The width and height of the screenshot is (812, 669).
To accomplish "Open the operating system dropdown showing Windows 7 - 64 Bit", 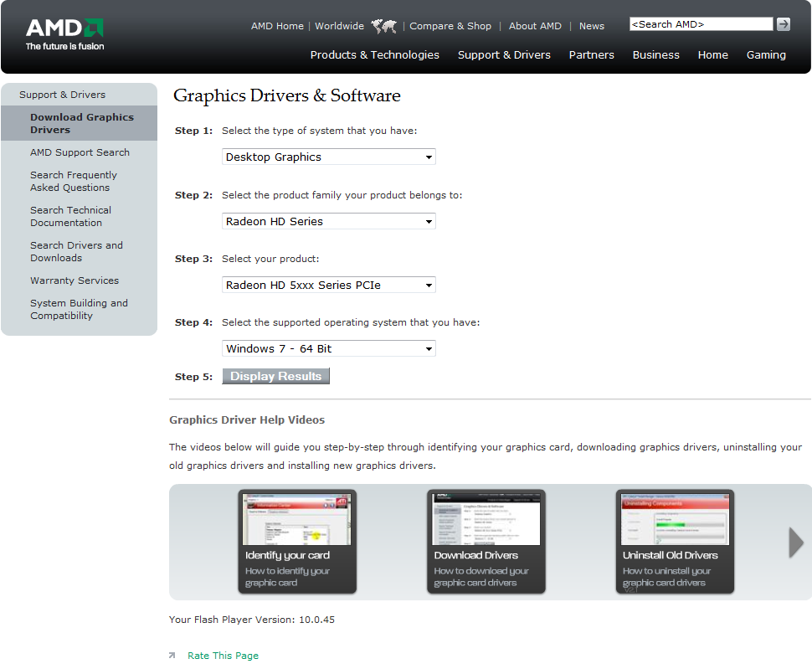I will (329, 348).
